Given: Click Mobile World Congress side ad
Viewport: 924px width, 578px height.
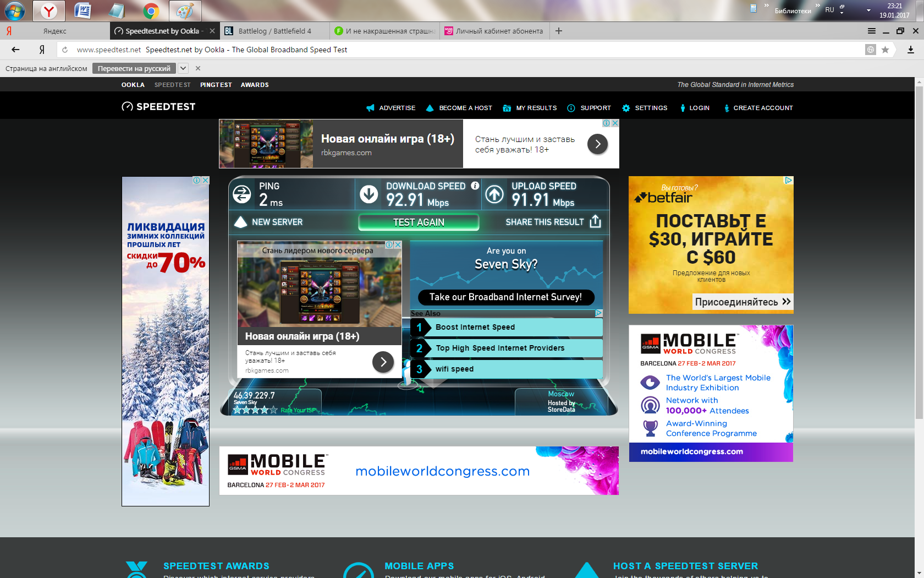Looking at the screenshot, I should point(711,393).
